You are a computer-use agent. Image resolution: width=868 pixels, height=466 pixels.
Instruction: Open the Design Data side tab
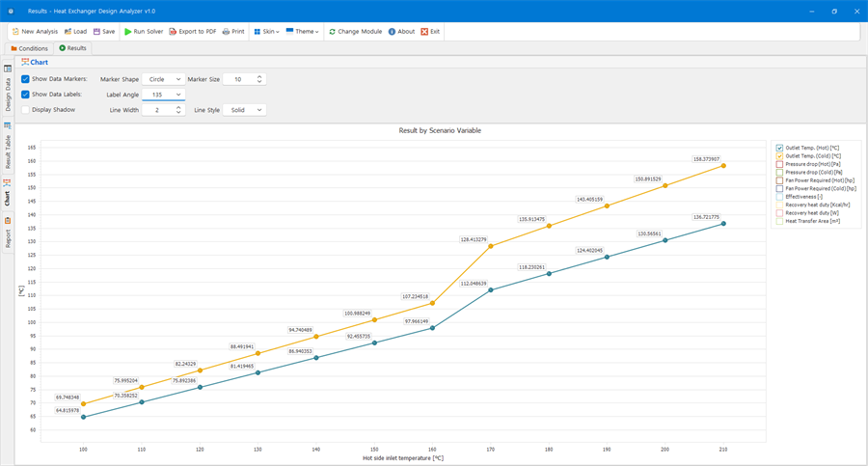coord(8,89)
